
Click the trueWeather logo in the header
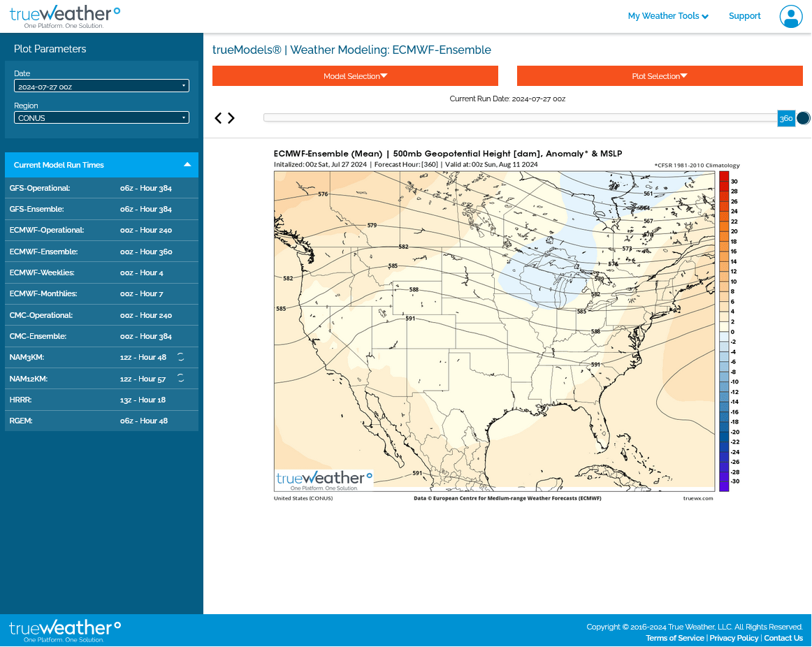pos(65,17)
